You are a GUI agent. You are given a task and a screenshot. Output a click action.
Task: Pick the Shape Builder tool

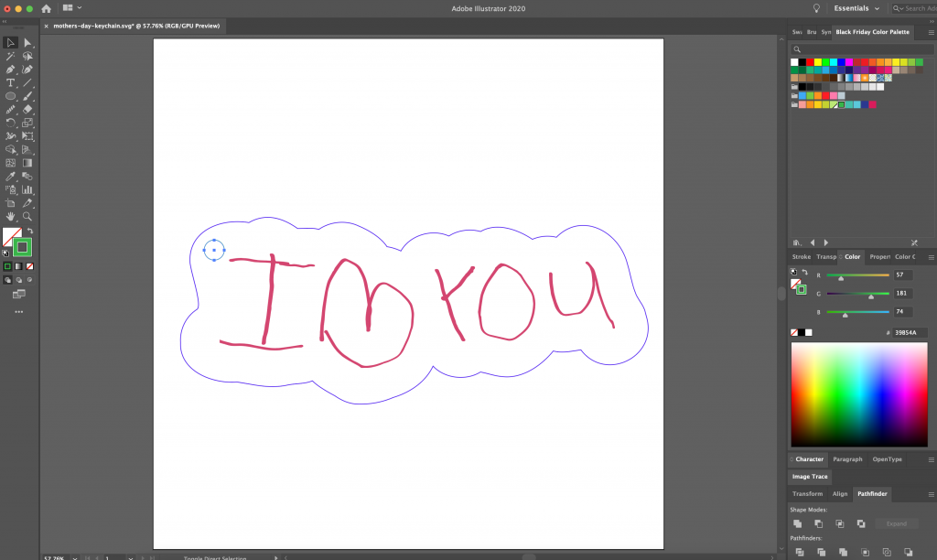[x=10, y=149]
